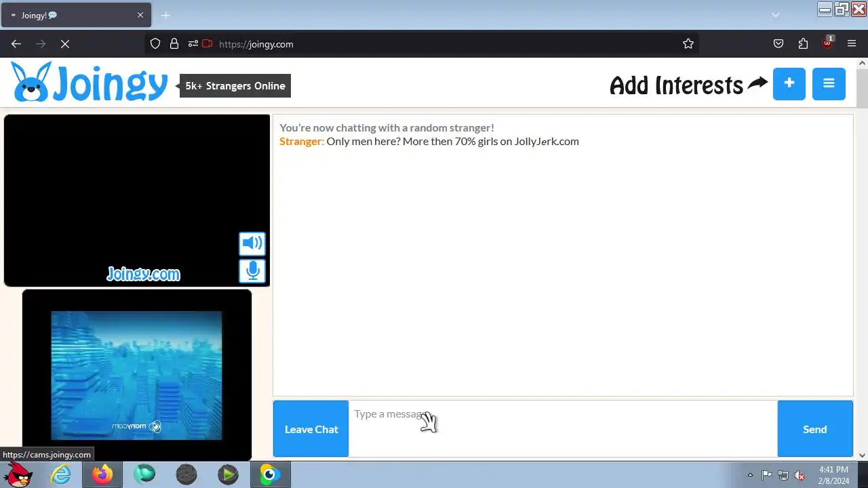
Task: Click the Joingy bunny logo
Action: coord(90,83)
